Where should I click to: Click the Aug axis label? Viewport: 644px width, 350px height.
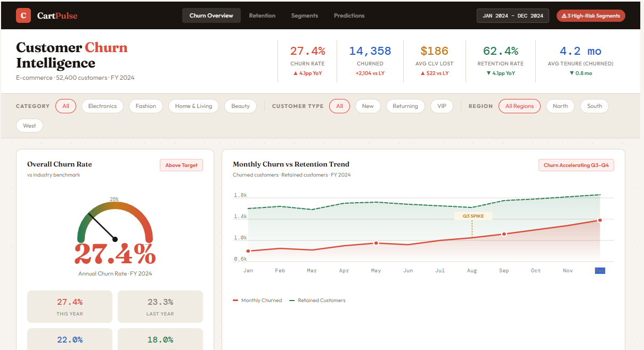click(472, 271)
